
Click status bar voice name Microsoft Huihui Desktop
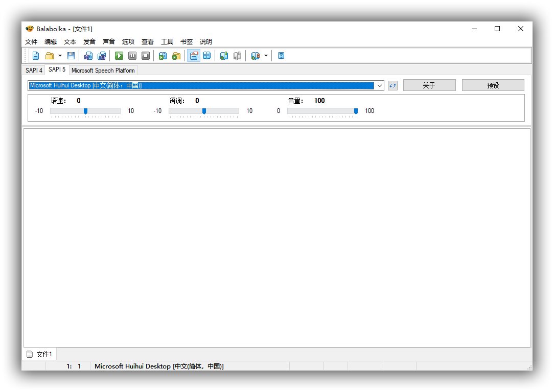click(x=159, y=366)
